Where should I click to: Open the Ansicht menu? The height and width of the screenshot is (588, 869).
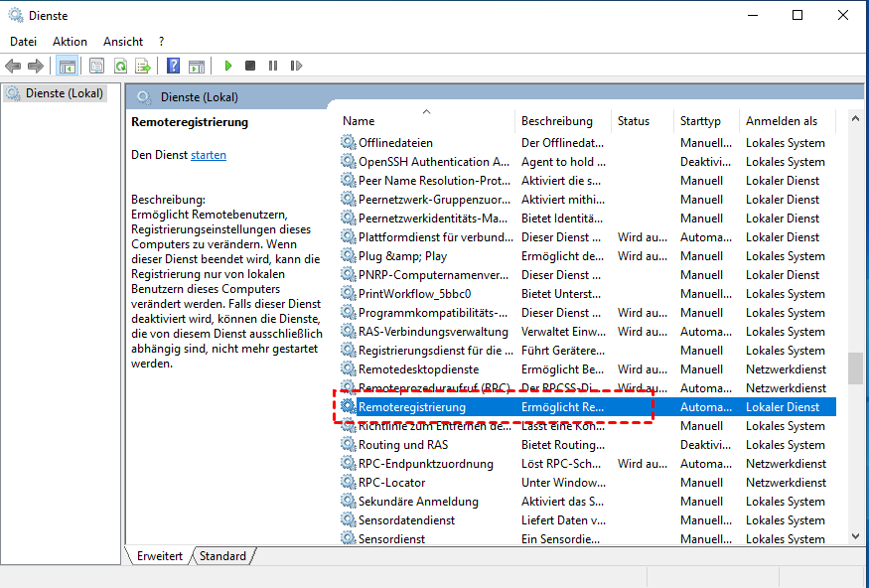tap(122, 41)
